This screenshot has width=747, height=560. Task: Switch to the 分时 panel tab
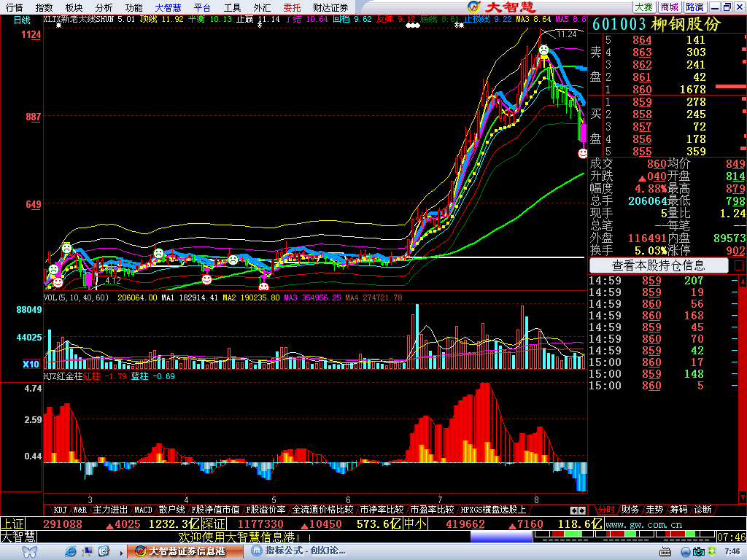pos(605,510)
